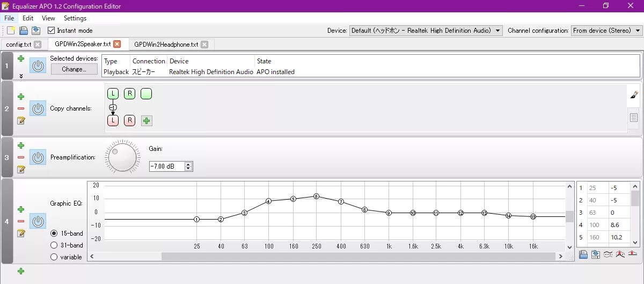Click the Copy channels brush icon
Viewport: 644px width, 284px height.
pos(634,94)
